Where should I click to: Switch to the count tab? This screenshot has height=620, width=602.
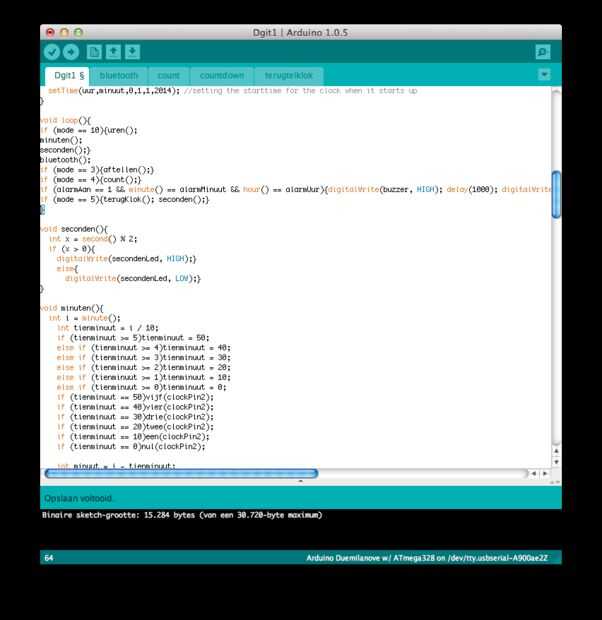tap(168, 76)
